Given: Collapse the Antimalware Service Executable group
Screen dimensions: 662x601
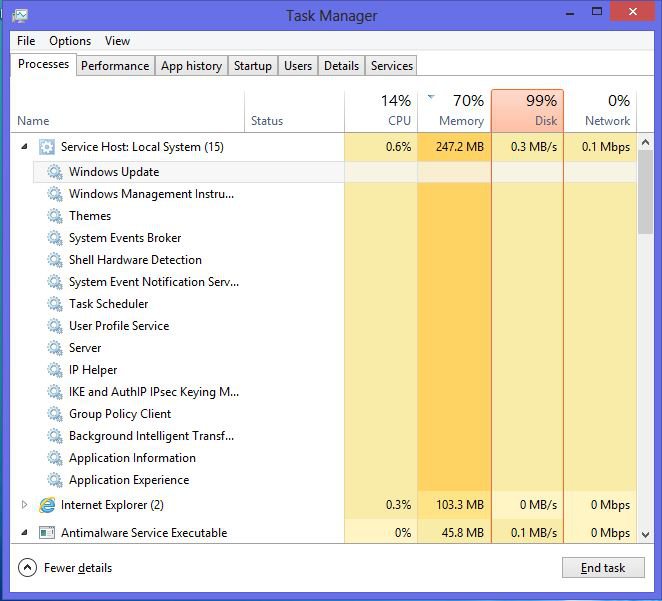Looking at the screenshot, I should 24,533.
